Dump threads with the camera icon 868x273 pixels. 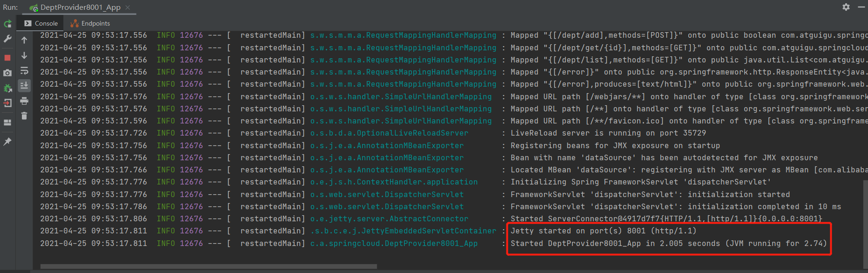pos(7,73)
